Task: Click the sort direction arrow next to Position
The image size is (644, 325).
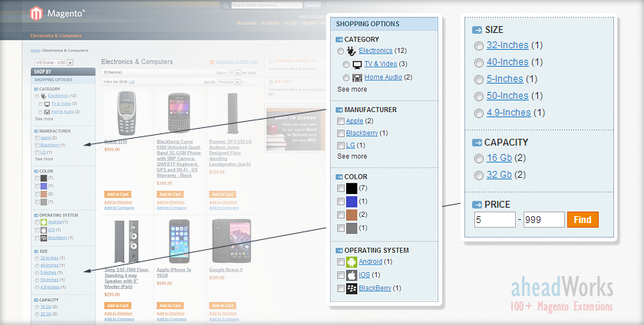Action: pos(243,83)
